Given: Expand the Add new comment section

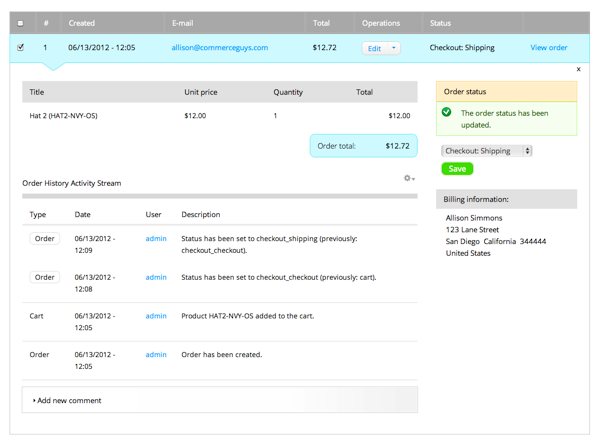Looking at the screenshot, I should click(67, 400).
